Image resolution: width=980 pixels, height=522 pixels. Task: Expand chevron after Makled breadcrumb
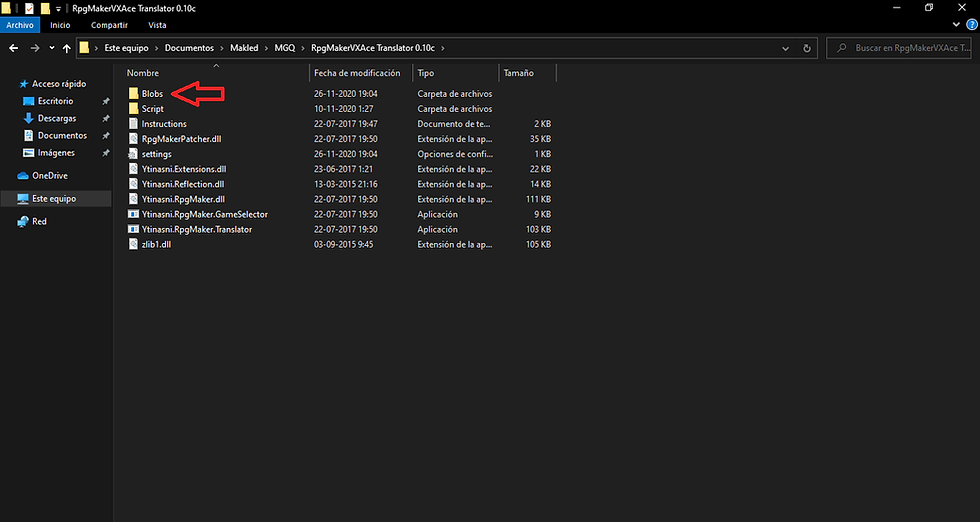pos(266,48)
